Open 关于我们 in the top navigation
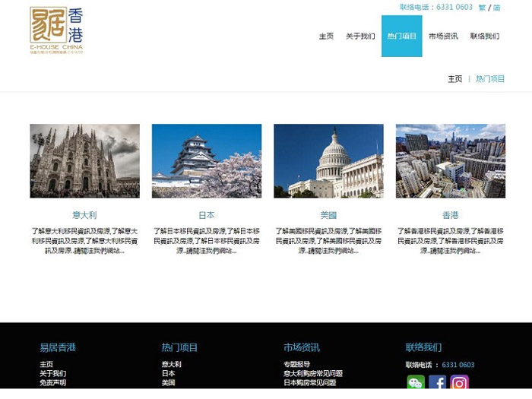532x399 pixels. [360, 36]
